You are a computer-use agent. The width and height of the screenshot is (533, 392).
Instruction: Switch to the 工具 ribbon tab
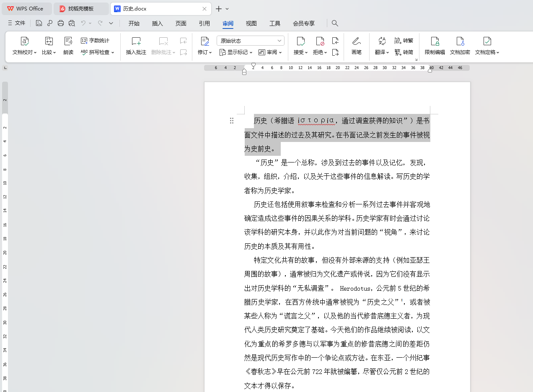point(275,23)
